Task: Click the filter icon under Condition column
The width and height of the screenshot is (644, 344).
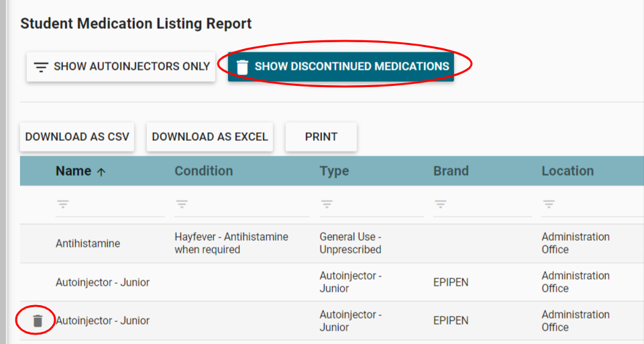Action: tap(182, 204)
